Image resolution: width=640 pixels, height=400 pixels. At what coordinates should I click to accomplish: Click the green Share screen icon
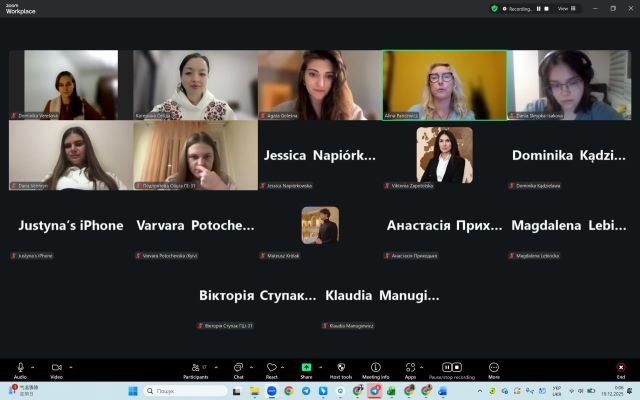306,367
